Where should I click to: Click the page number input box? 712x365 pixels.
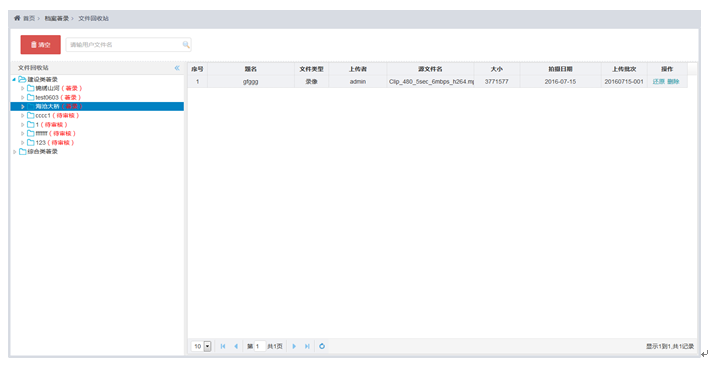[x=260, y=346]
